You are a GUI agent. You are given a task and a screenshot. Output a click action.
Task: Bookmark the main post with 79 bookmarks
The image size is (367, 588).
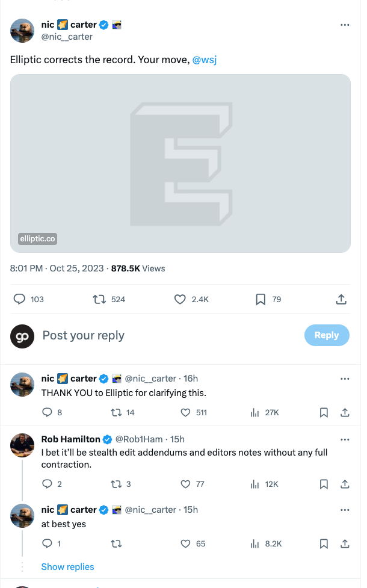click(261, 299)
